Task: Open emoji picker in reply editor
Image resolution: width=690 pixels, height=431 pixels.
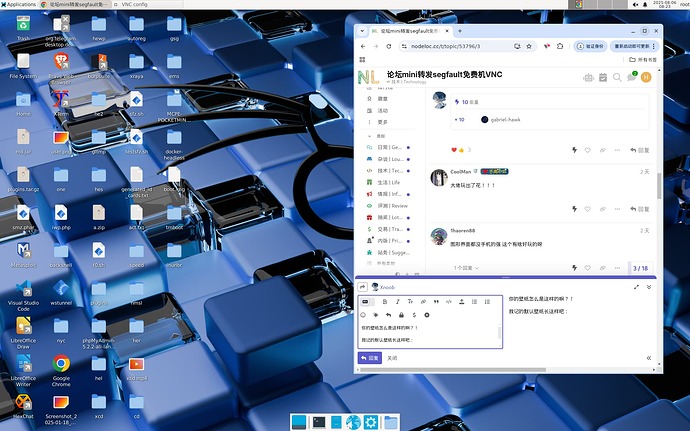Action: (363, 315)
